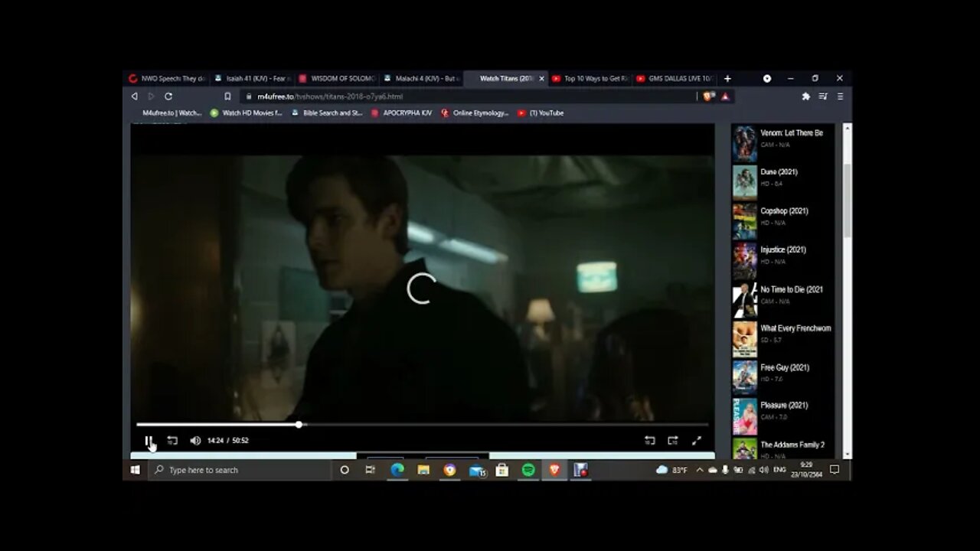The width and height of the screenshot is (980, 551).
Task: Click the playlist icon in browser toolbar
Action: (x=823, y=96)
